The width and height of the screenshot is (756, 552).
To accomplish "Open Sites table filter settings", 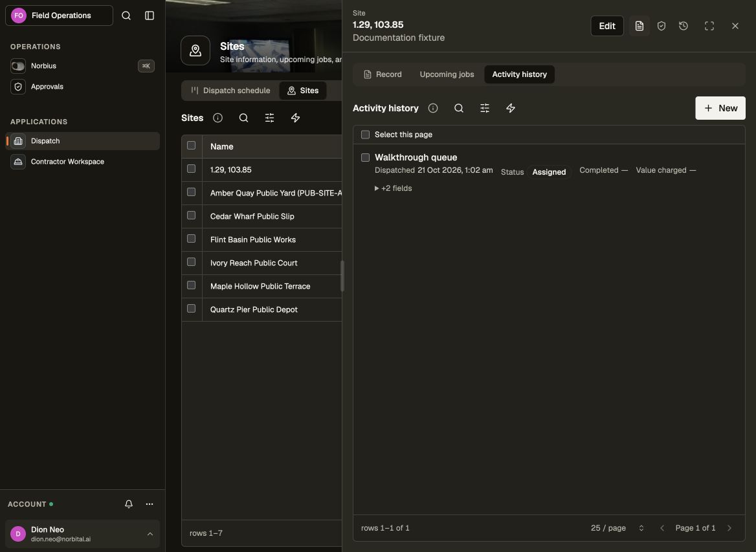I will pos(269,118).
